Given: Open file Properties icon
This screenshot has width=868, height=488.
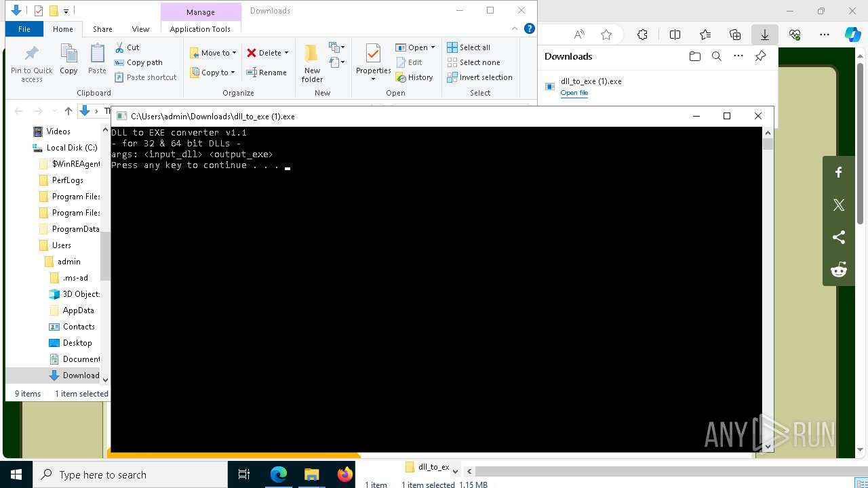Looking at the screenshot, I should (x=373, y=54).
